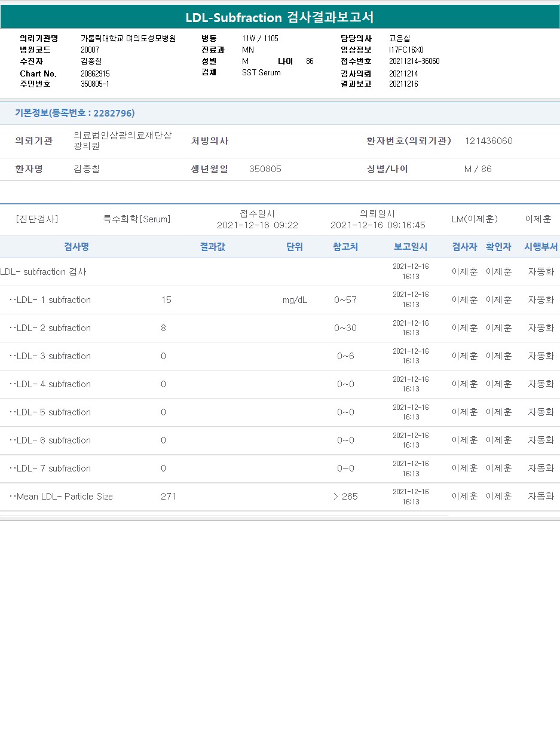Screen dimensions: 560x741
Task: Click the mg/dL unit cell
Action: (295, 300)
